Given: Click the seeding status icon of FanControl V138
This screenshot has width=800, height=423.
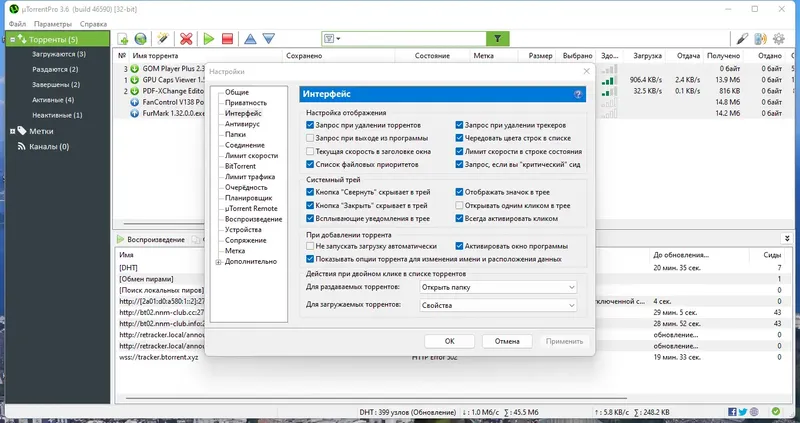Looking at the screenshot, I should tap(135, 102).
